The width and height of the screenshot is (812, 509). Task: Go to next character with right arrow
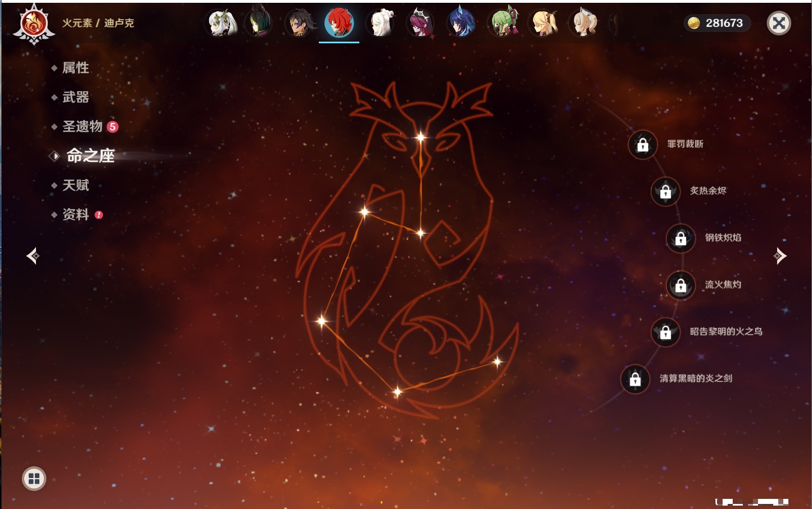[780, 256]
